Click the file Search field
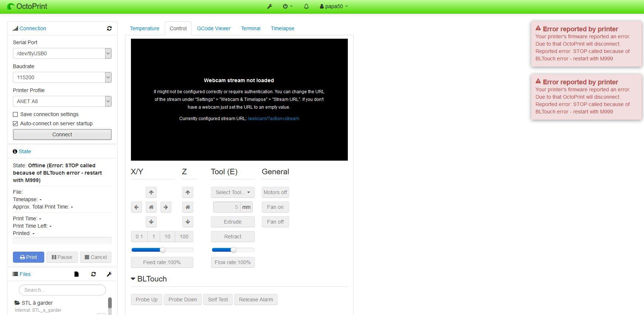The width and height of the screenshot is (644, 315). click(62, 290)
